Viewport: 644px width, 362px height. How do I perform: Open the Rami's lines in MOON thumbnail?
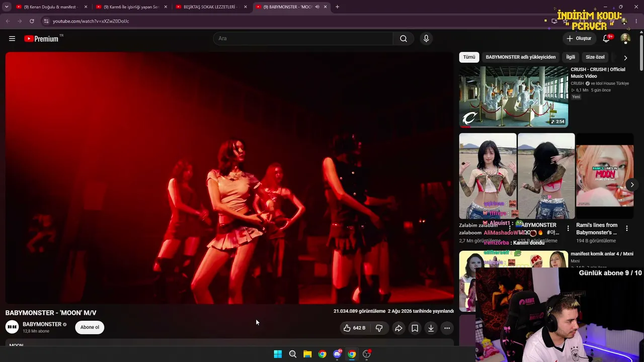pos(605,176)
